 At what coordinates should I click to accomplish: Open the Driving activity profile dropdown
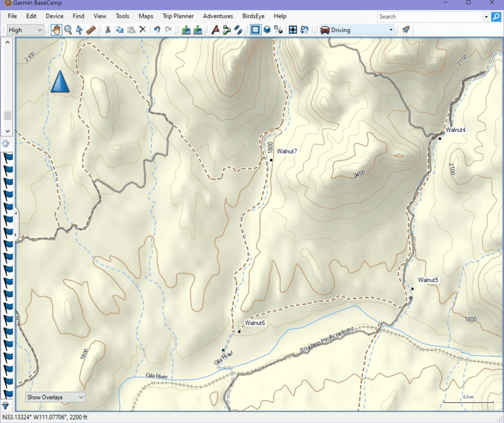(x=357, y=30)
